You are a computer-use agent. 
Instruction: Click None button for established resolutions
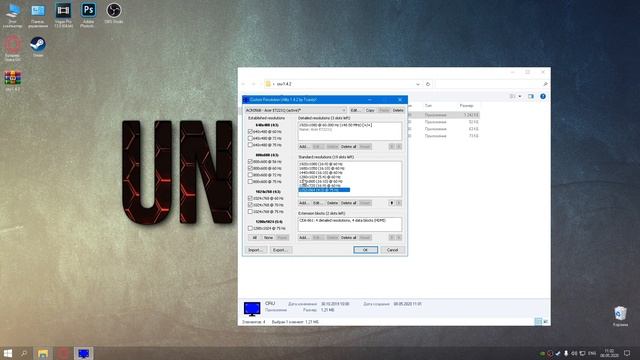click(268, 238)
